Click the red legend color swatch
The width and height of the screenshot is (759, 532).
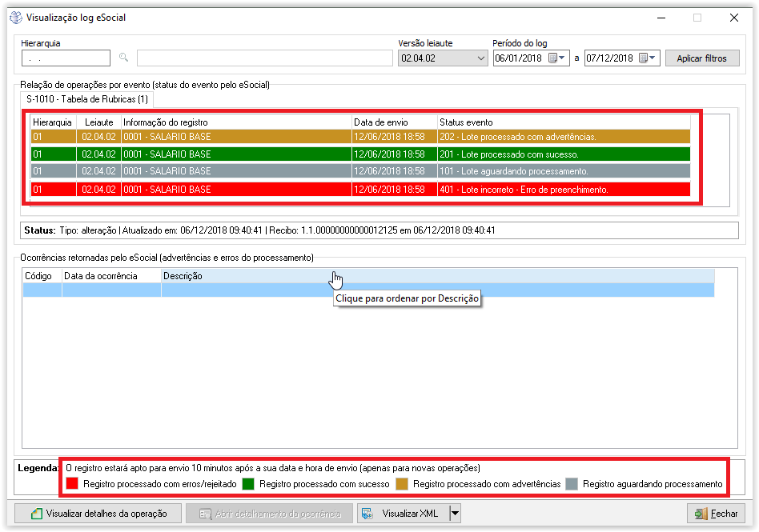[72, 484]
